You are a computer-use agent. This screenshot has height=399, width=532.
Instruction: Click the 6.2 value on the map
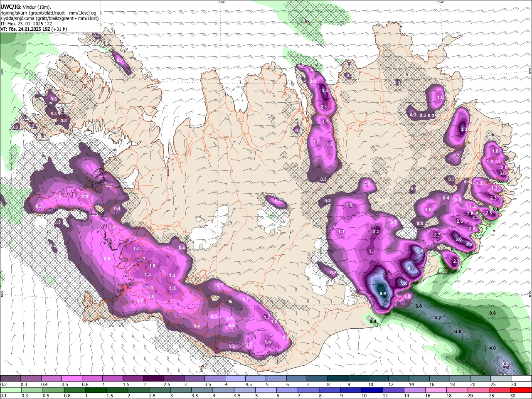click(x=420, y=251)
